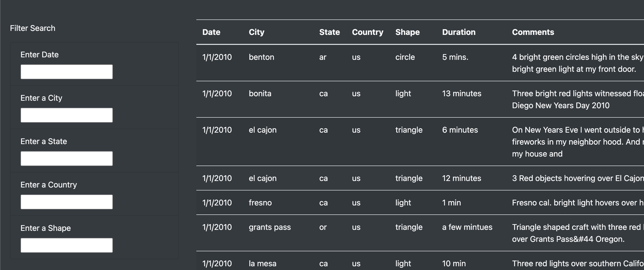Click the Enter Date input field

[66, 72]
